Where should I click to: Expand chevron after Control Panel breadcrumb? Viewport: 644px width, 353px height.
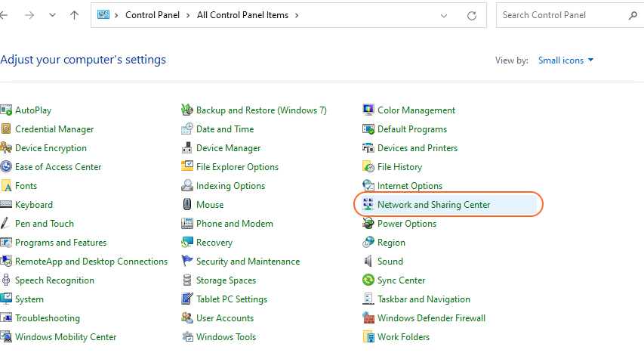click(x=188, y=15)
